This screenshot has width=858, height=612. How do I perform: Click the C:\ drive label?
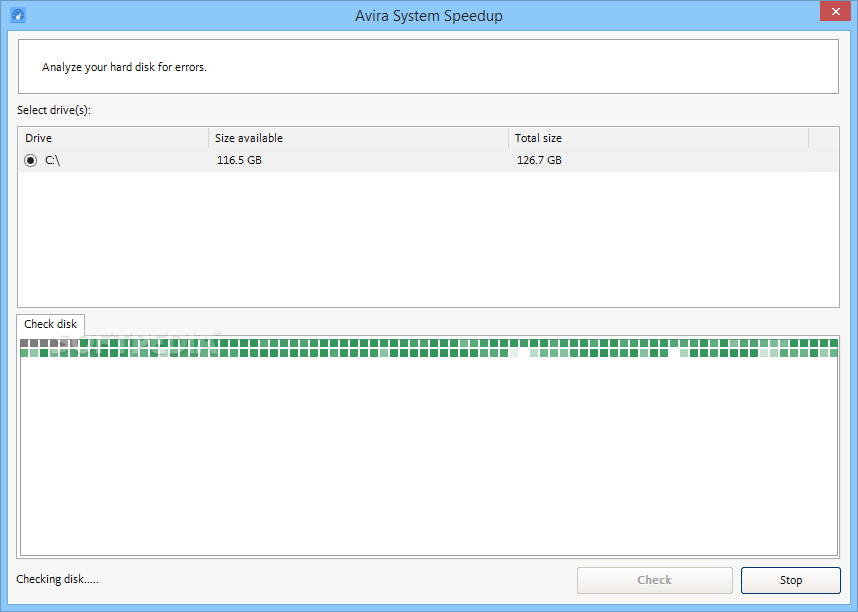52,160
